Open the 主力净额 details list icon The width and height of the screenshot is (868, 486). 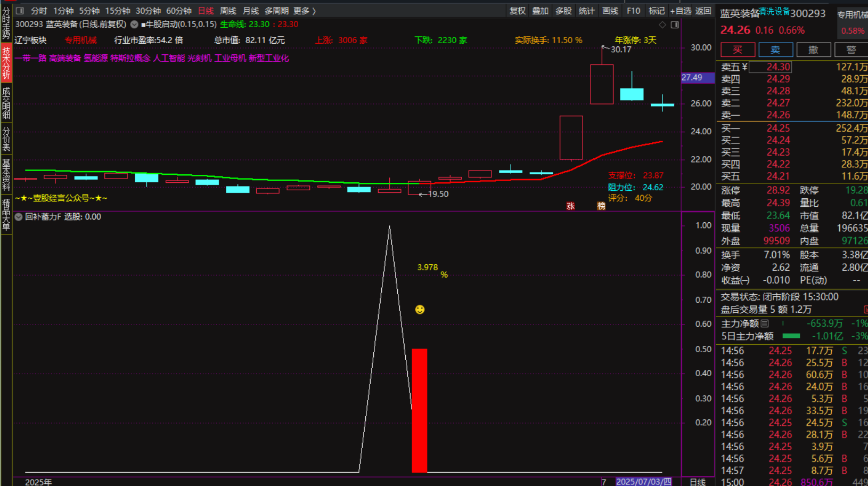(765, 323)
